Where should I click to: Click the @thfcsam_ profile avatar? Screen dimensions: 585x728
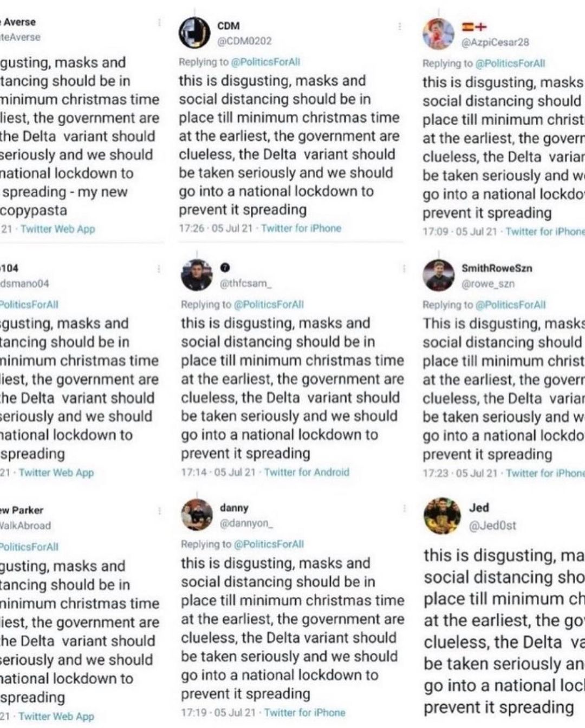[x=196, y=275]
